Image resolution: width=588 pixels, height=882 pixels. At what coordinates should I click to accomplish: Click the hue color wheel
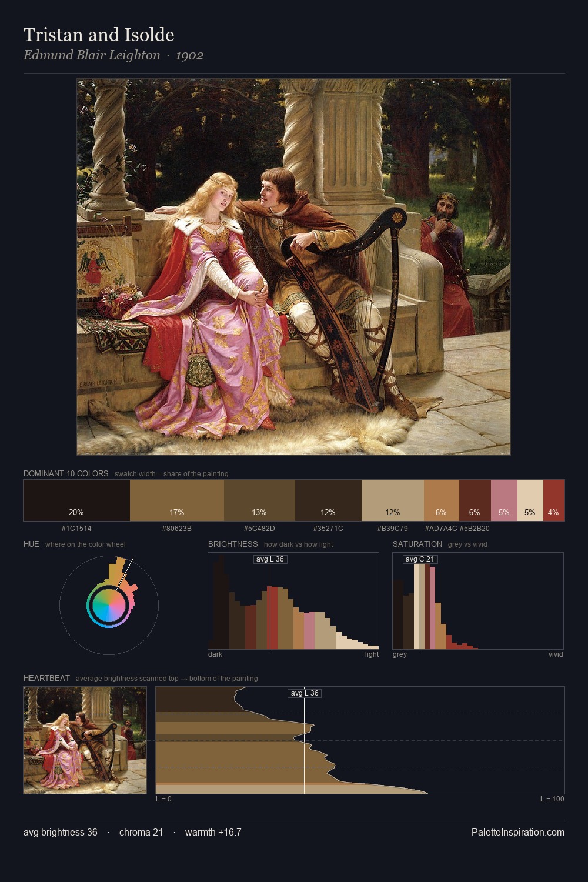109,605
